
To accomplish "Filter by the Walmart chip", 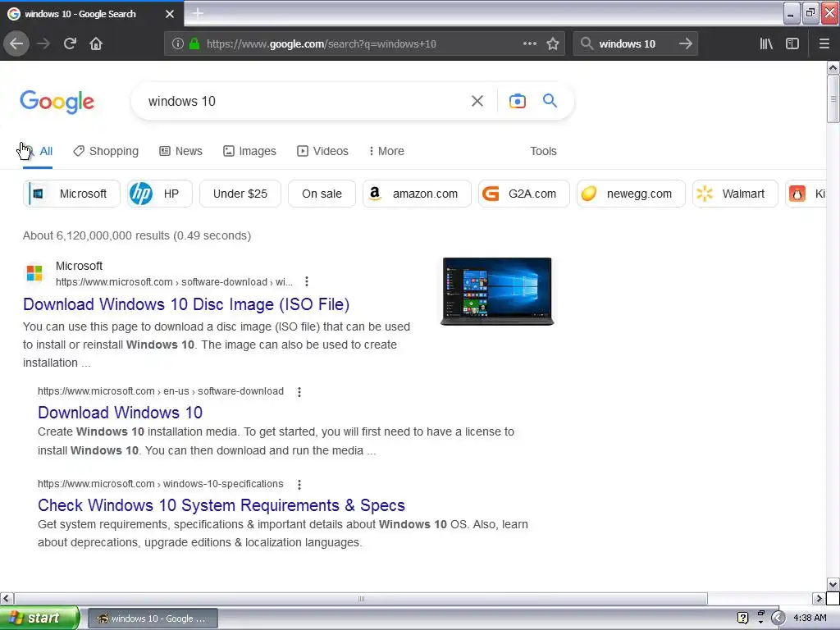I will [734, 194].
